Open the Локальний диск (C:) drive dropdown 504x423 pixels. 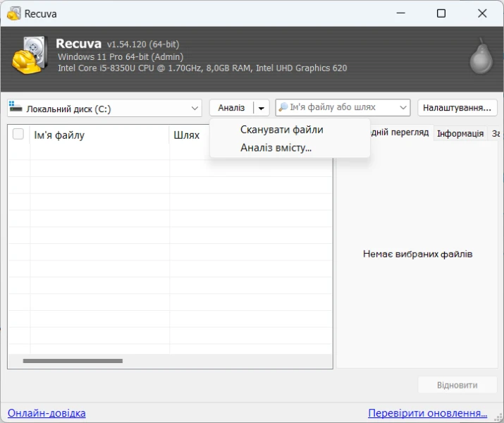click(104, 109)
